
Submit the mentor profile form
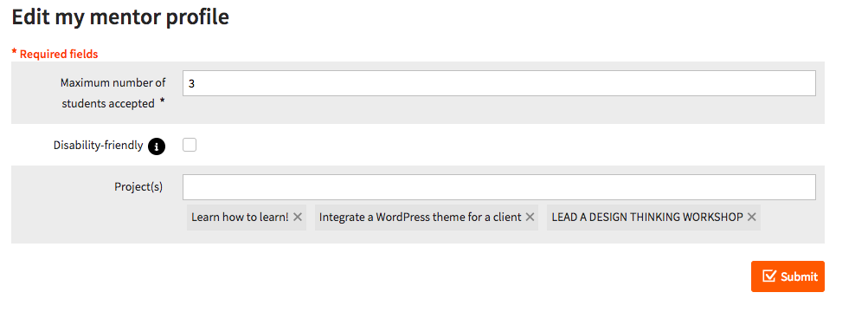(788, 276)
